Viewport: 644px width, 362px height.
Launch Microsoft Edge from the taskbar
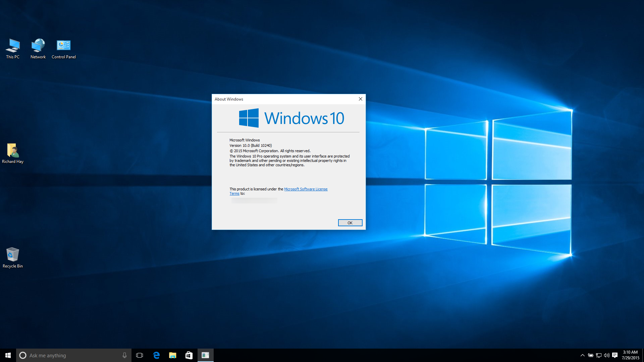(x=156, y=355)
